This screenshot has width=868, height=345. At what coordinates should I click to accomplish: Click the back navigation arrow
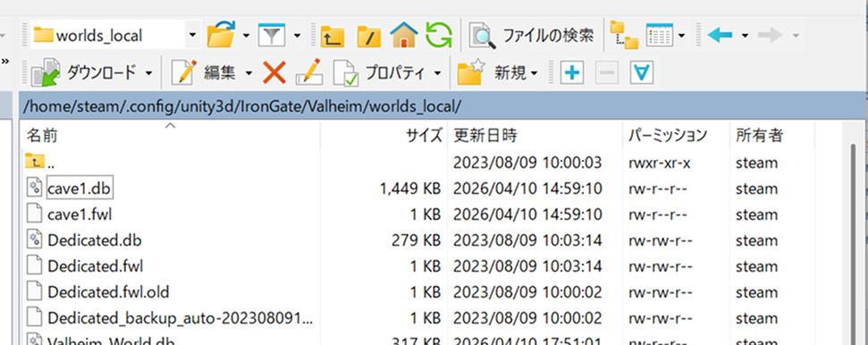721,36
